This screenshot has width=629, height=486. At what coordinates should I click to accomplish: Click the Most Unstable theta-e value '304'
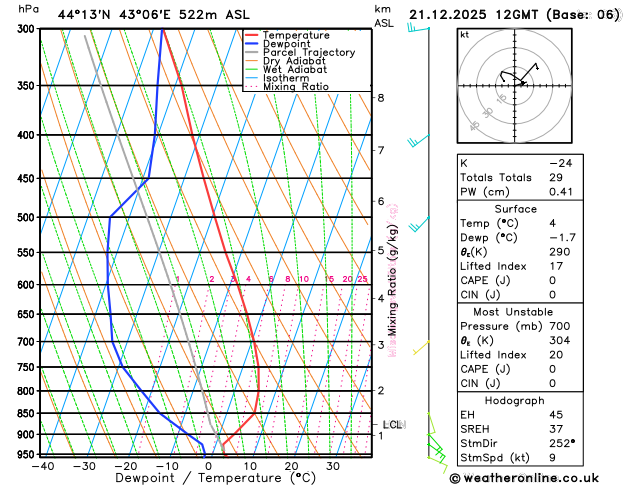pyautogui.click(x=560, y=340)
